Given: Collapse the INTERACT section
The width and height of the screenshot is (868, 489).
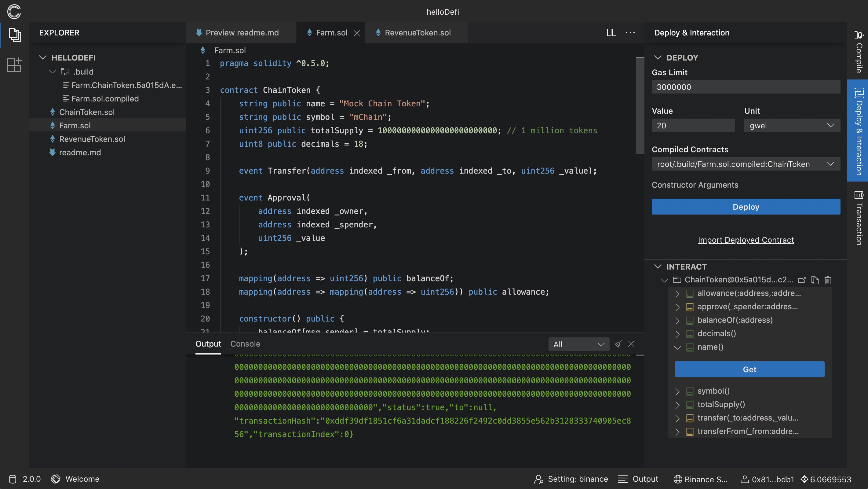Looking at the screenshot, I should [x=657, y=267].
